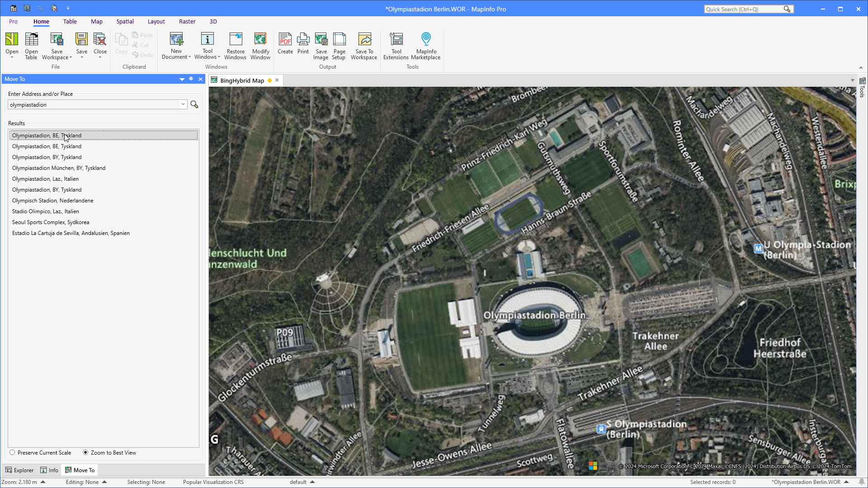
Task: Enable Preserve Current Scale
Action: 12,452
